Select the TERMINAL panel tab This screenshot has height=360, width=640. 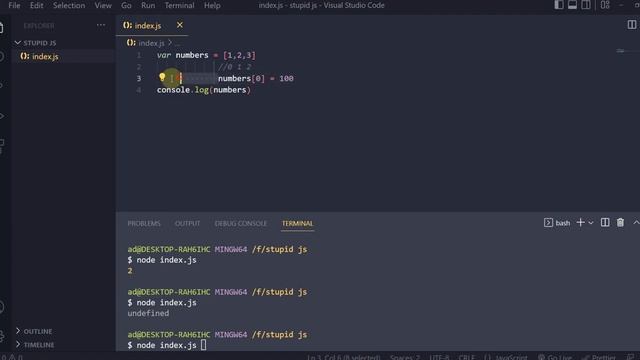click(x=298, y=223)
